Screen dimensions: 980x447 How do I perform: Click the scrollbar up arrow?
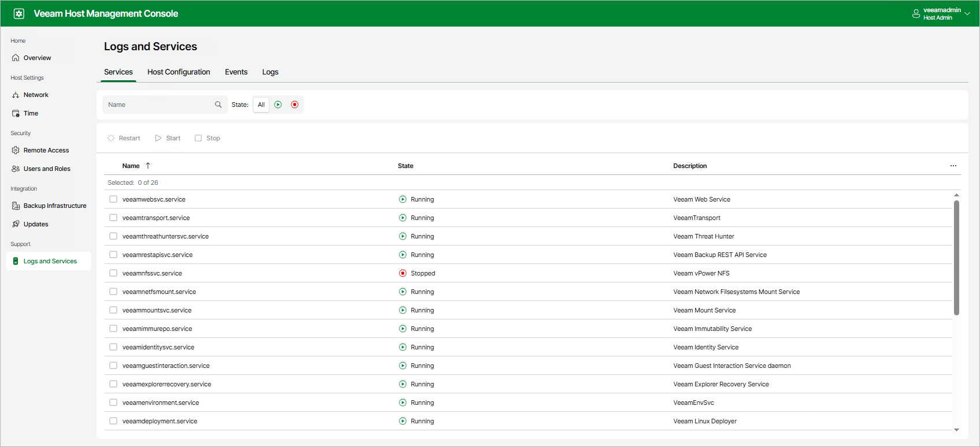[956, 195]
